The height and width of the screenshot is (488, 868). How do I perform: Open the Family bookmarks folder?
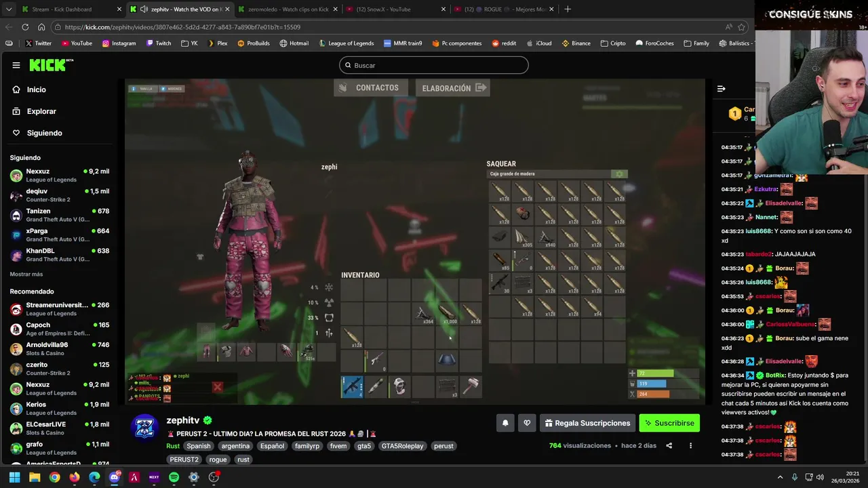tap(696, 43)
